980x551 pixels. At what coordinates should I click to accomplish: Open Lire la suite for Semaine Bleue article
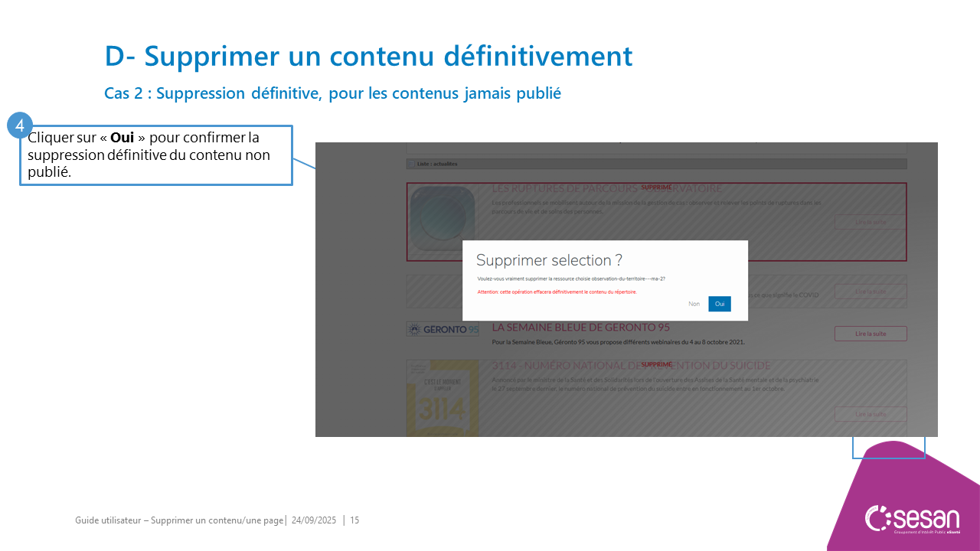coord(870,334)
